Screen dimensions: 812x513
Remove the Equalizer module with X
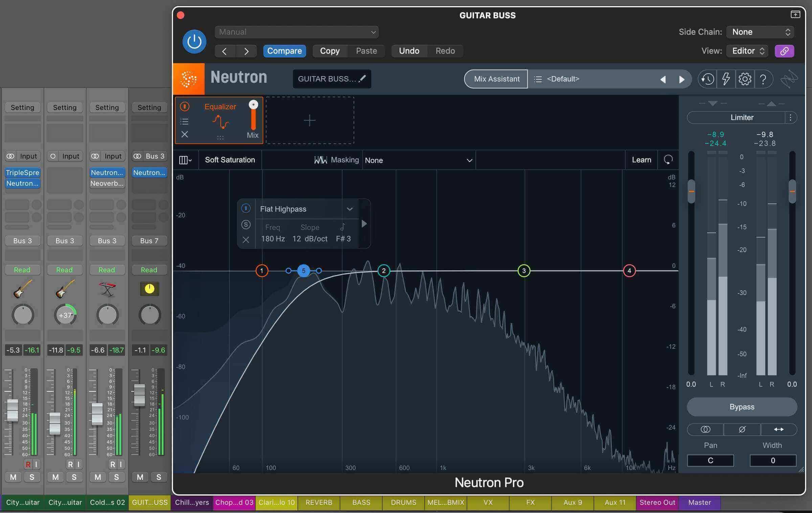[184, 134]
